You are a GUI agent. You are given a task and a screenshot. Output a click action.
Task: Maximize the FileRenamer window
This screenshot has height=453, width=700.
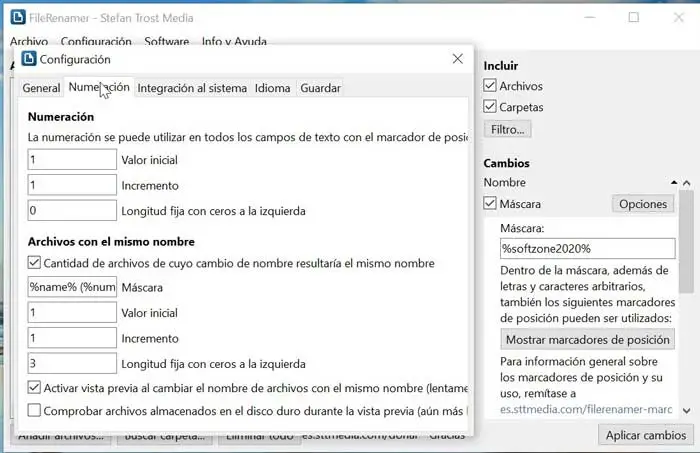633,17
